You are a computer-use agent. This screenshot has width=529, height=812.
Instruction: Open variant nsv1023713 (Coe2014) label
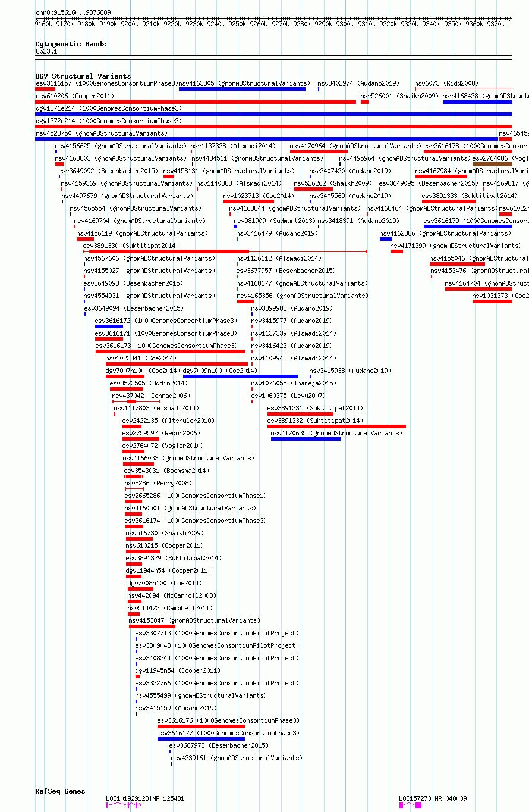(x=259, y=196)
